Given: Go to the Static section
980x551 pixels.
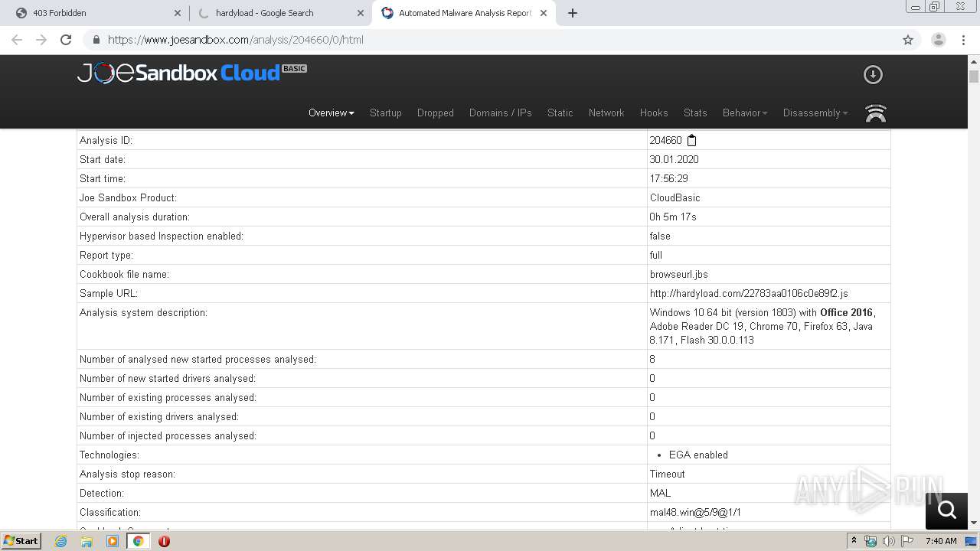Looking at the screenshot, I should tap(560, 112).
